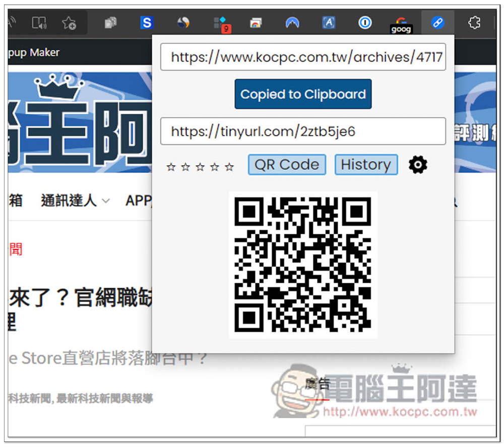Click the Copied to Clipboard button
504x447 pixels.
pos(303,94)
